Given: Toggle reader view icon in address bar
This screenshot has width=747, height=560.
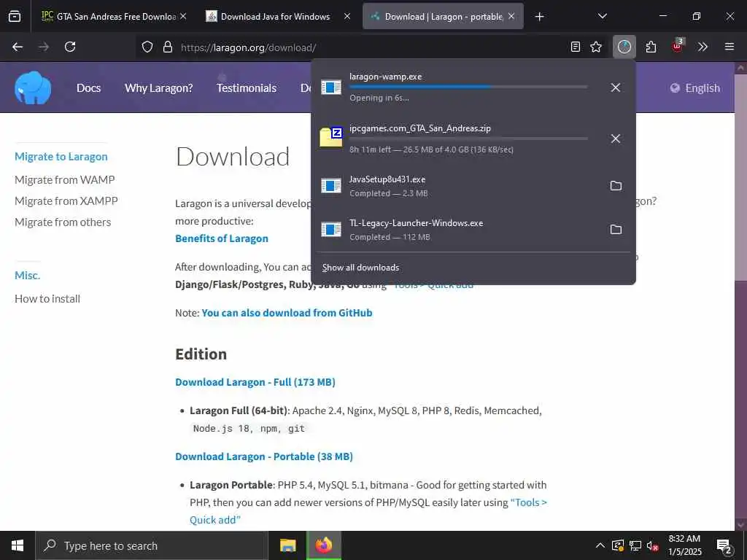Looking at the screenshot, I should click(x=576, y=47).
